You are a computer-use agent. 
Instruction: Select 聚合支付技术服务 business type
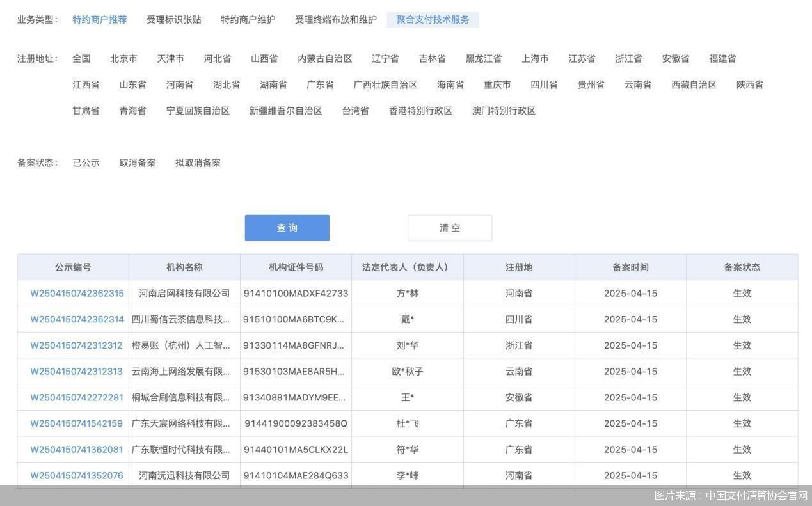pyautogui.click(x=433, y=20)
